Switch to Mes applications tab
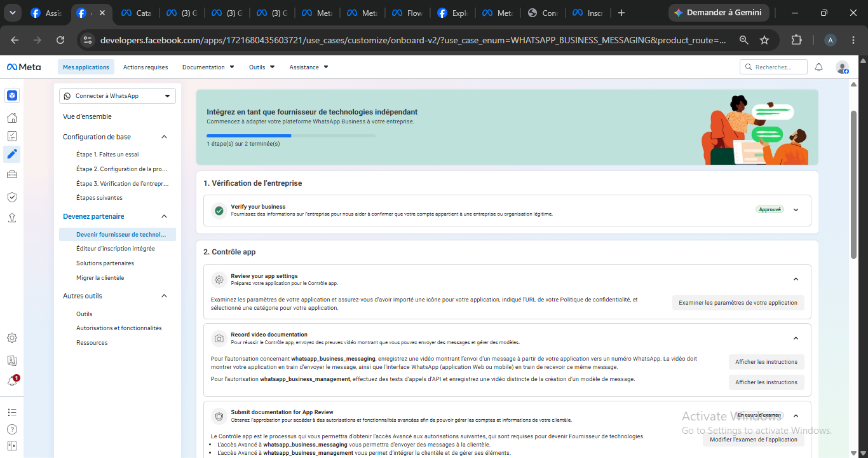 point(86,67)
